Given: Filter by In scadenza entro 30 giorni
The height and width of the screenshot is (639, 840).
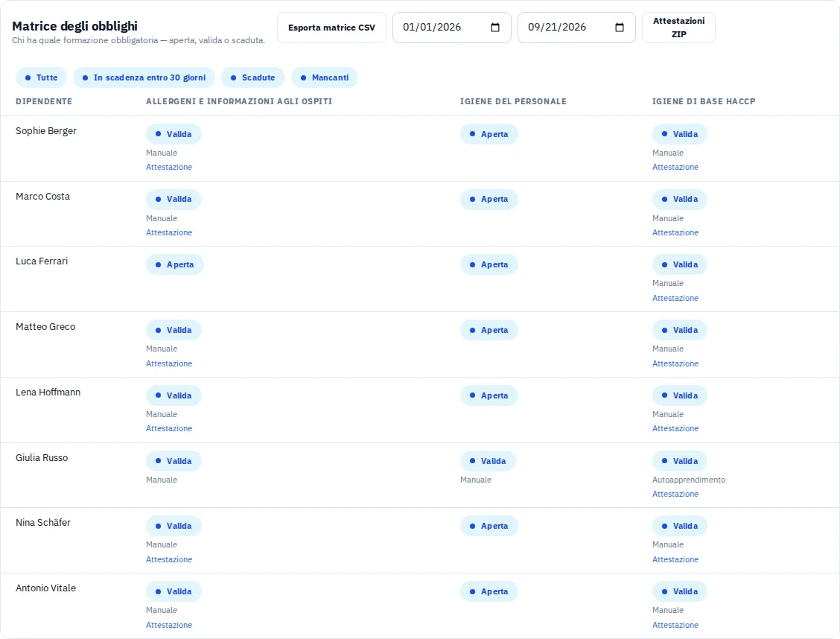Looking at the screenshot, I should point(144,77).
